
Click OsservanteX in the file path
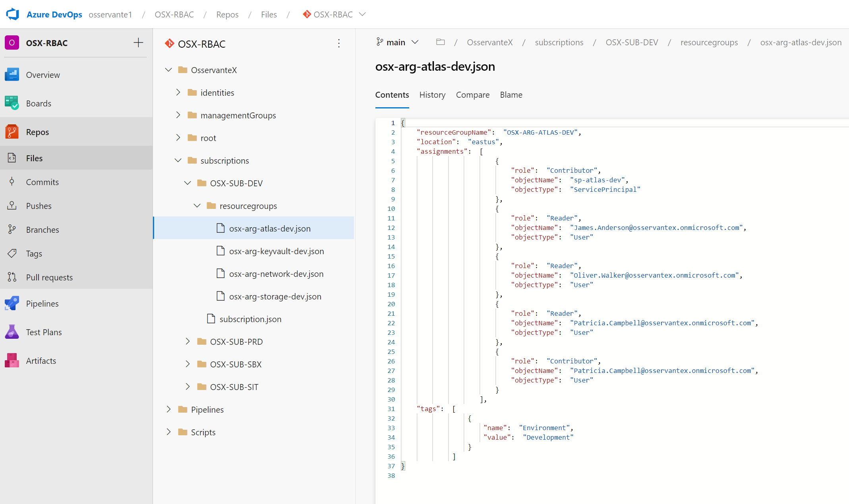(x=490, y=42)
